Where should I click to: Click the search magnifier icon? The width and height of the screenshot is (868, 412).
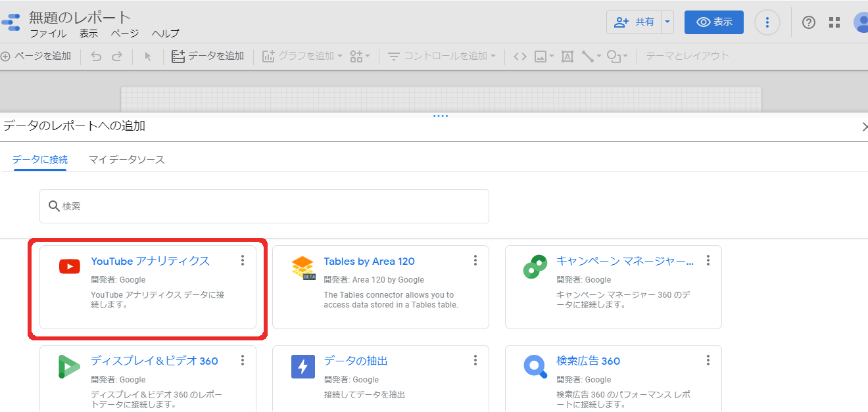55,206
